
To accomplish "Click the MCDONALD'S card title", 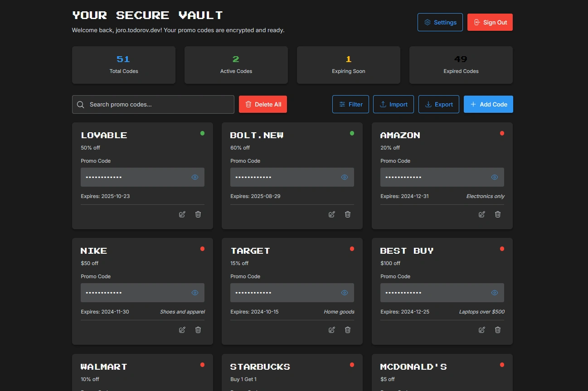I will tap(413, 367).
